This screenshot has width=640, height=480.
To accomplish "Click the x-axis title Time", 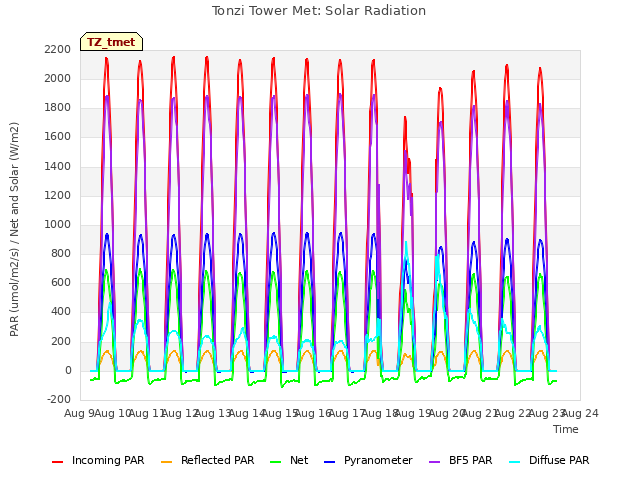I will [566, 429].
